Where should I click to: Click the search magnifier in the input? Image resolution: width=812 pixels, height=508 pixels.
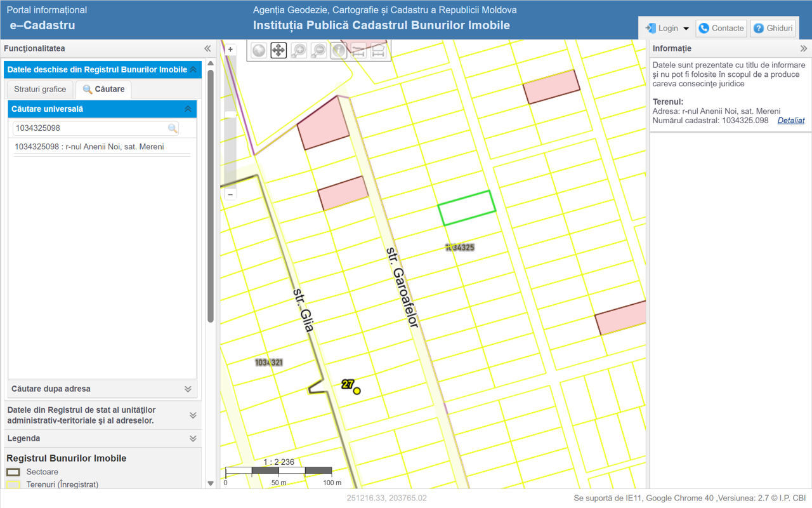click(x=173, y=128)
